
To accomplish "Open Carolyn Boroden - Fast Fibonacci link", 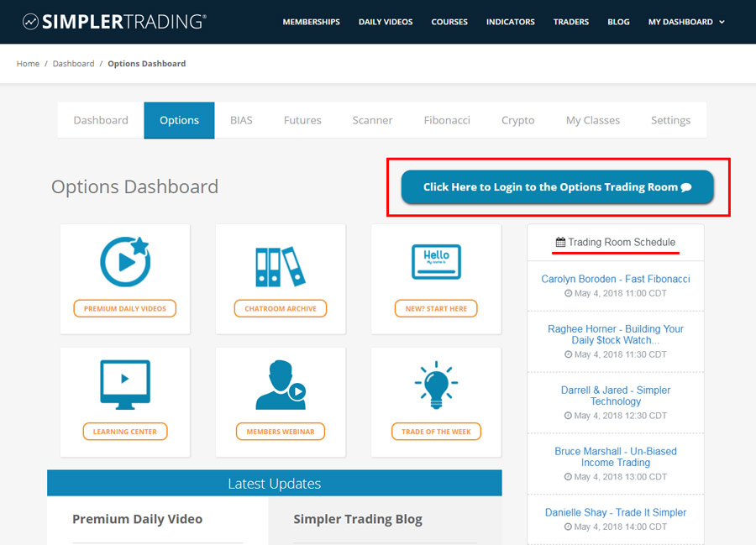I will click(x=615, y=279).
